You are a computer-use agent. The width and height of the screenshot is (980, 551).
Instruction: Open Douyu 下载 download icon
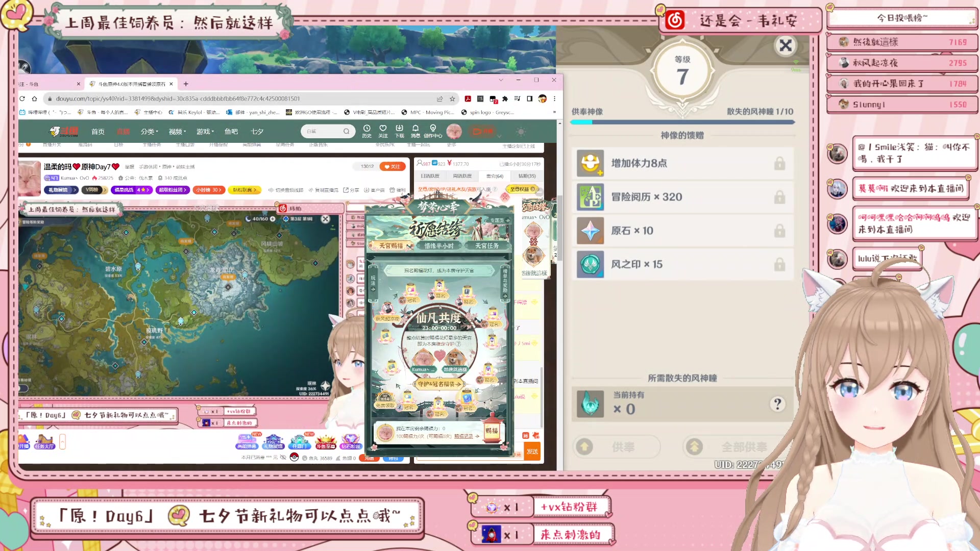coord(399,131)
